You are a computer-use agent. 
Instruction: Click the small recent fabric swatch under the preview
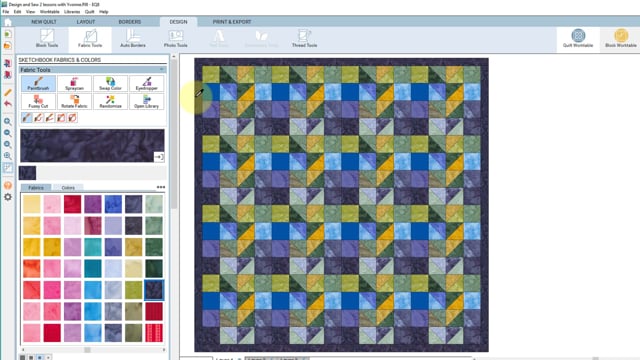(27, 173)
